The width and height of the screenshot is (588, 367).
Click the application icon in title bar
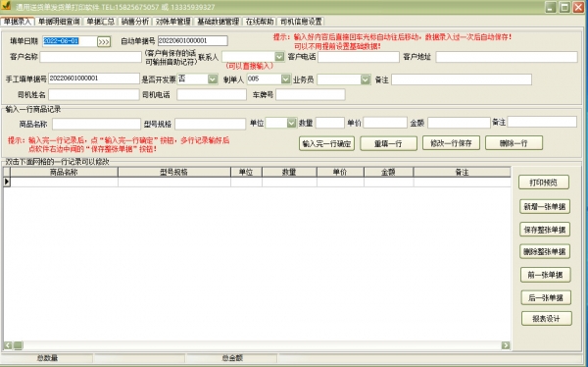pyautogui.click(x=6, y=7)
